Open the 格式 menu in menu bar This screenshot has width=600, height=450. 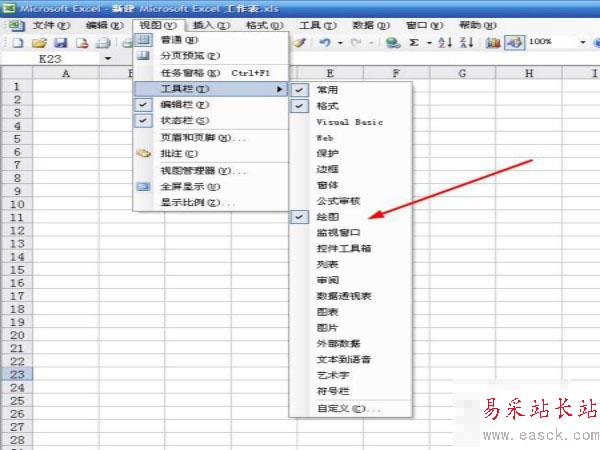tap(264, 26)
